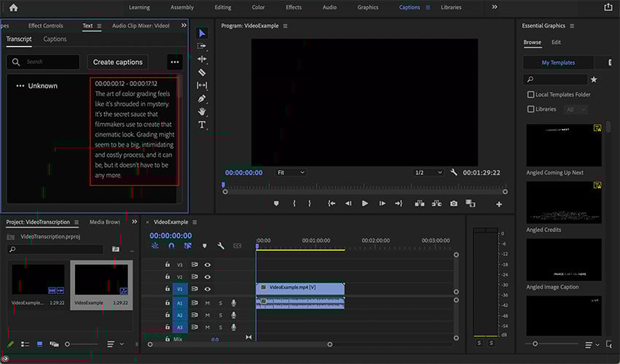Select the Razor tool
This screenshot has height=364, width=620.
202,72
